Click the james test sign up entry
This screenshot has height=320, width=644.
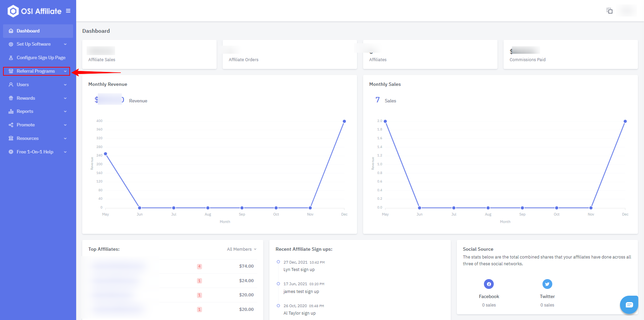(x=301, y=292)
